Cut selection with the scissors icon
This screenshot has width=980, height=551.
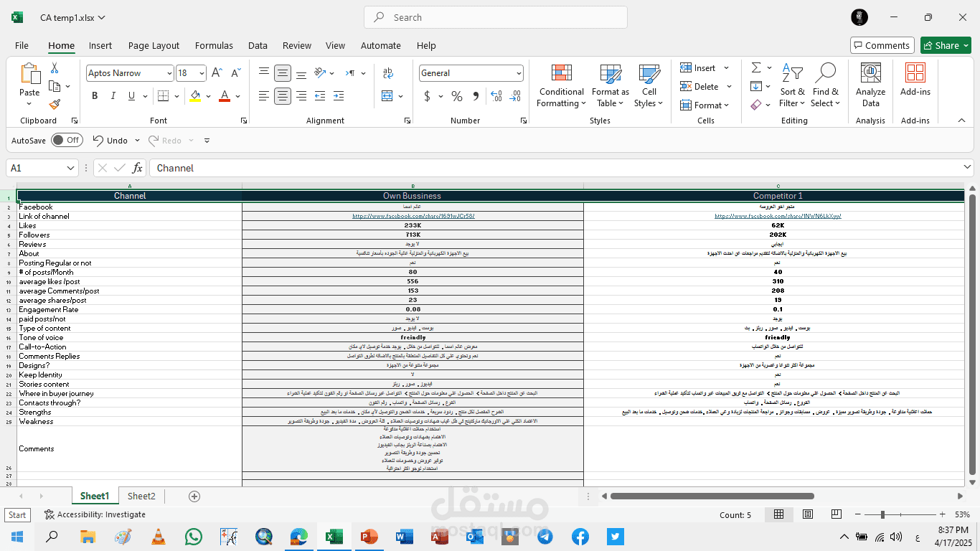[x=54, y=68]
